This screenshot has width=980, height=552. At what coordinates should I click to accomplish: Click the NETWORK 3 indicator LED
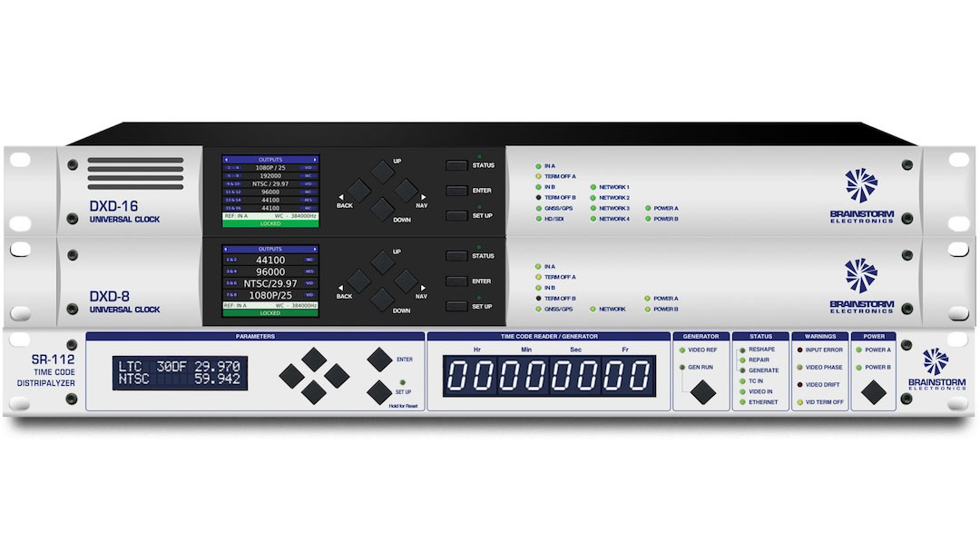click(593, 208)
